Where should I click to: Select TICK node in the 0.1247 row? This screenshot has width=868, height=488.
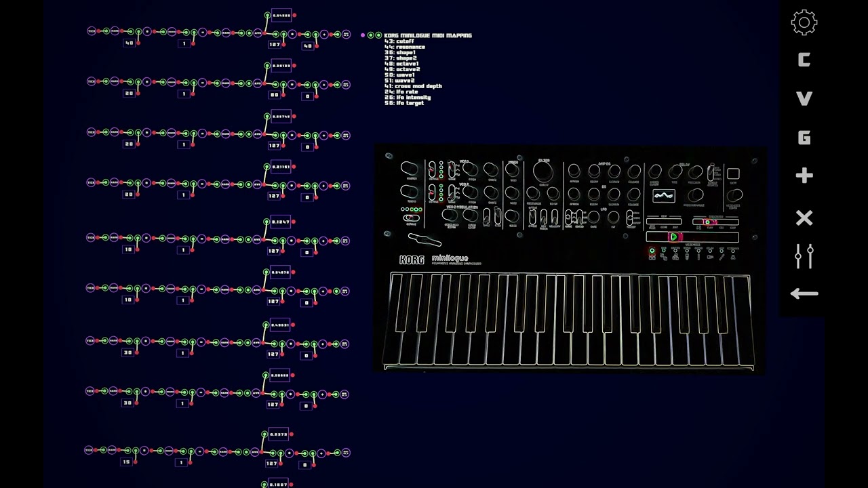click(x=91, y=238)
